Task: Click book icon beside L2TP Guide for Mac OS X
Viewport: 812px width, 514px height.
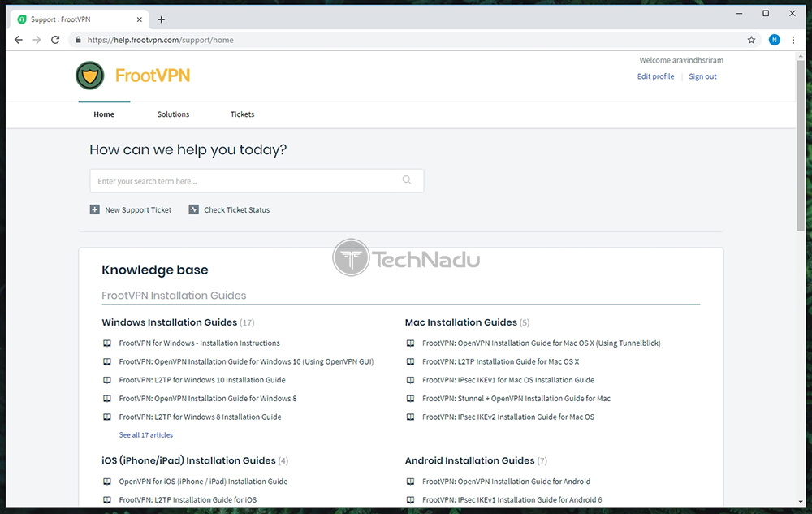Action: point(410,362)
